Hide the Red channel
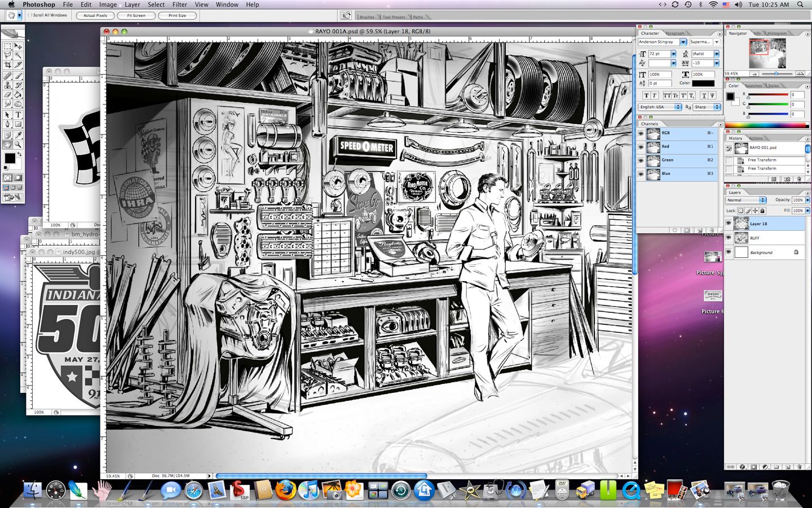 [x=641, y=147]
